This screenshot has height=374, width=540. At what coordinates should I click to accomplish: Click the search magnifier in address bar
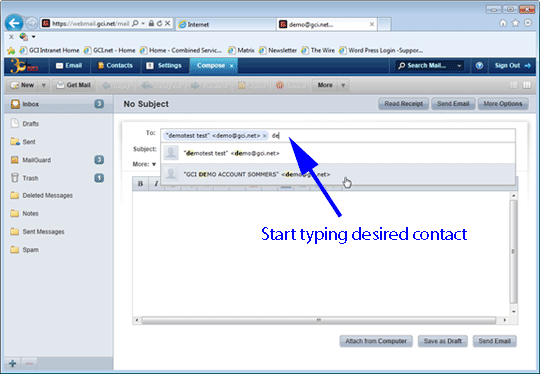(x=135, y=23)
